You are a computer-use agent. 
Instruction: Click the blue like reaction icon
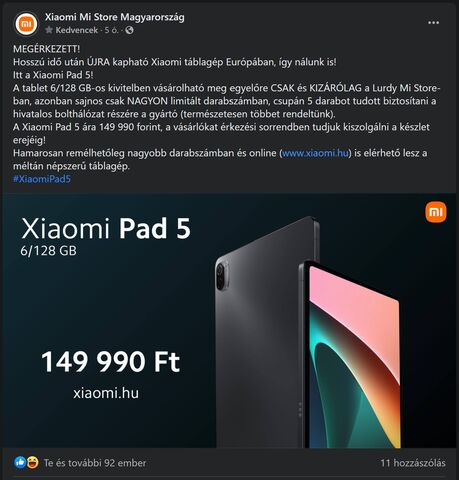pyautogui.click(x=20, y=462)
